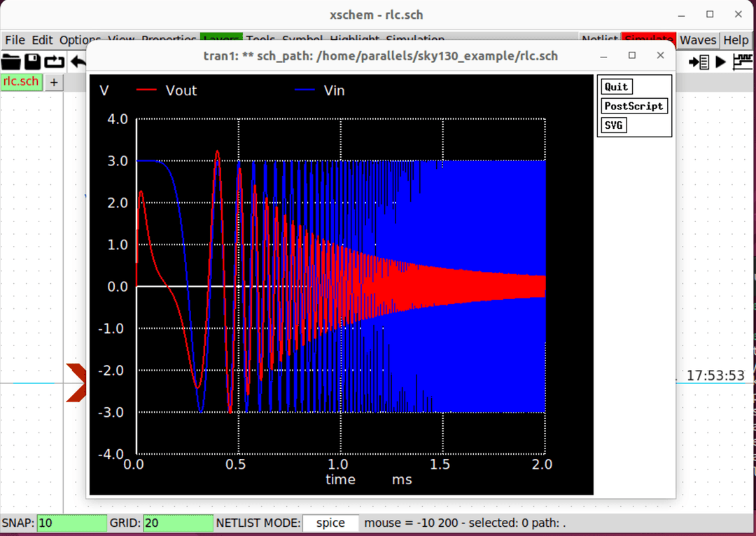Click the netlist mode spice field
This screenshot has width=756, height=536.
coord(330,523)
